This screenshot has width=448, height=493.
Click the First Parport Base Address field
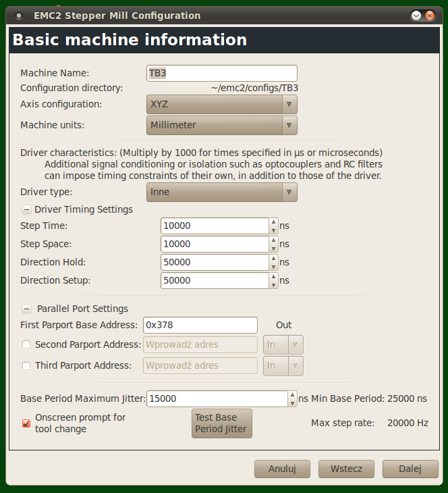tap(200, 325)
